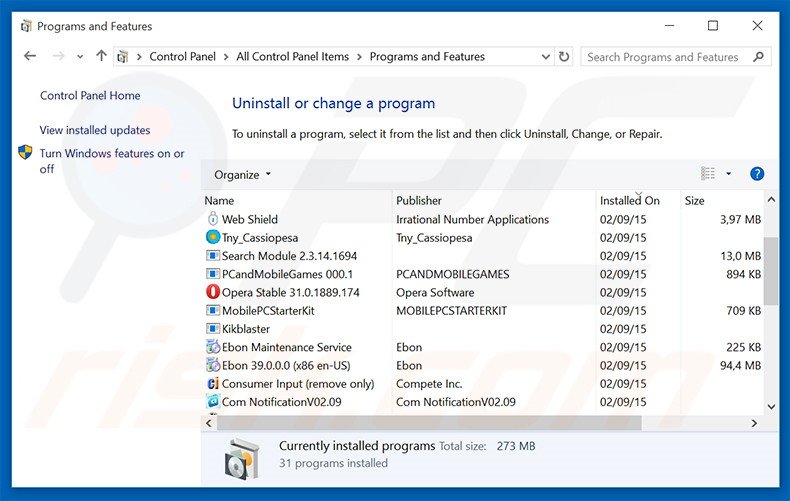Expand chevron after All Control Panel Items
790x501 pixels.
coord(359,57)
